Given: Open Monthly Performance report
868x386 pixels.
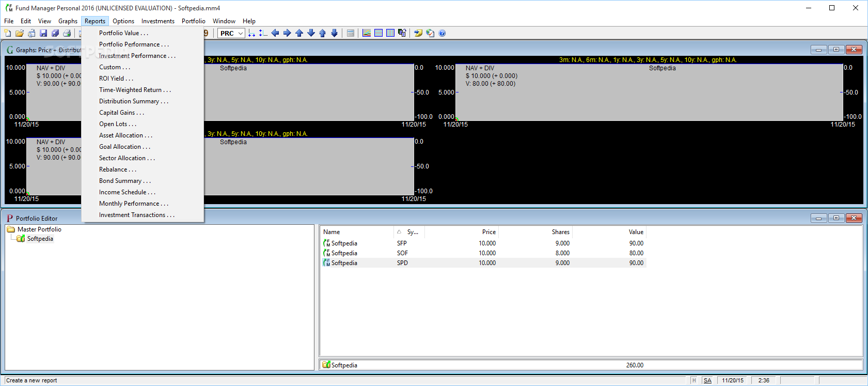Looking at the screenshot, I should (143, 204).
